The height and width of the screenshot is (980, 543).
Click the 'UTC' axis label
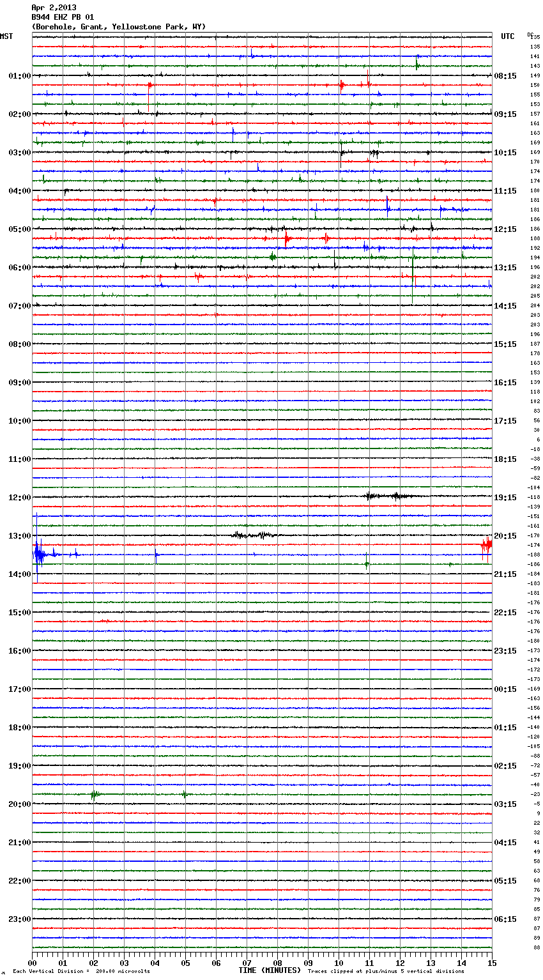pyautogui.click(x=508, y=36)
